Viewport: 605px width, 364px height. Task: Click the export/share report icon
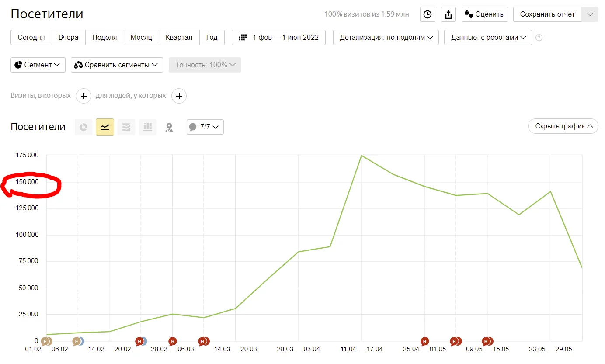[x=448, y=14]
